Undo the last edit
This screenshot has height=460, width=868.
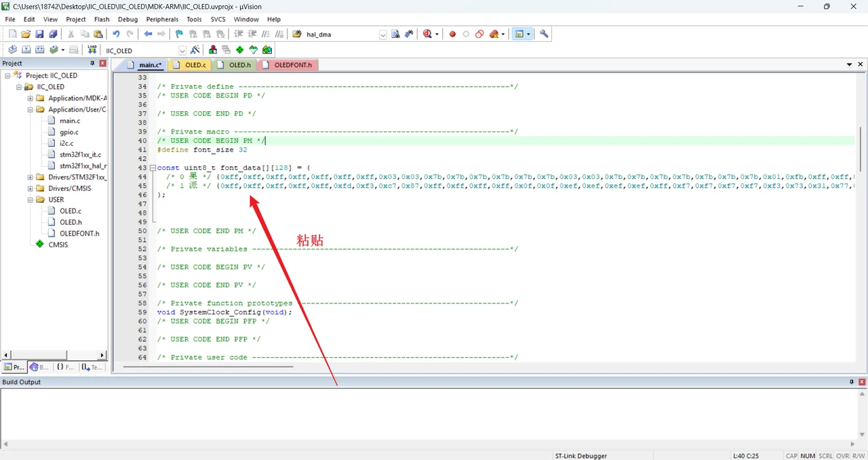pos(116,34)
